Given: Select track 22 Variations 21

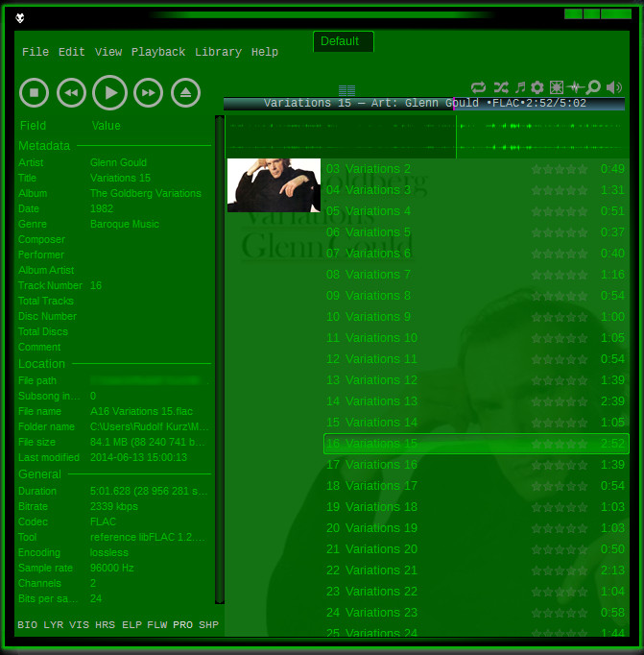Looking at the screenshot, I should coord(476,570).
